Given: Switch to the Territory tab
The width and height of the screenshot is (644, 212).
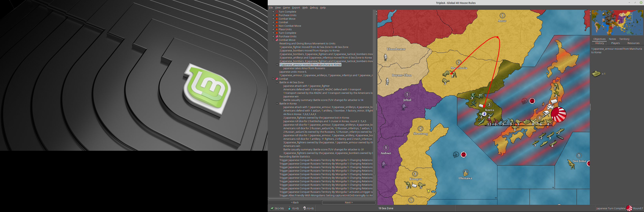Looking at the screenshot, I should [624, 39].
